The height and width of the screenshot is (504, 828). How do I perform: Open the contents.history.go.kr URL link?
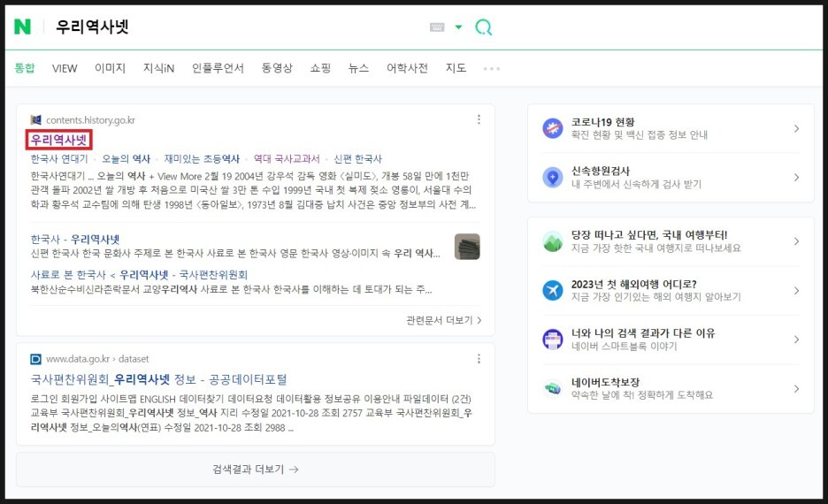coord(90,119)
